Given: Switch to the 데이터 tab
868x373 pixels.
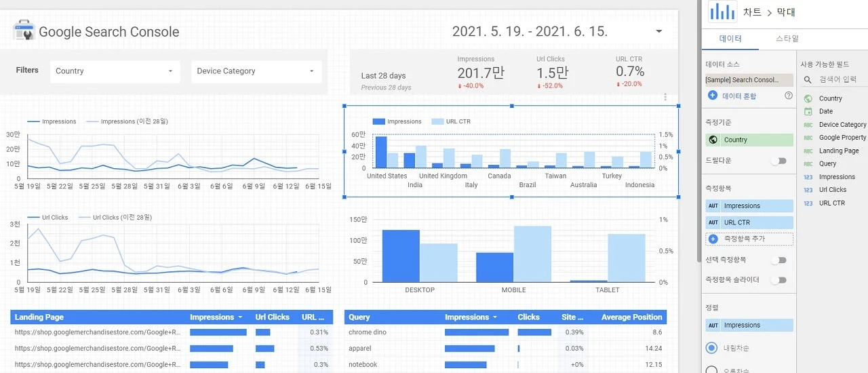Looking at the screenshot, I should pyautogui.click(x=730, y=39).
